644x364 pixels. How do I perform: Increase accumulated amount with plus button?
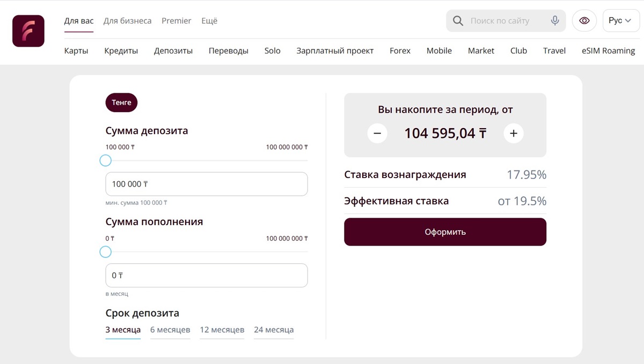click(514, 133)
